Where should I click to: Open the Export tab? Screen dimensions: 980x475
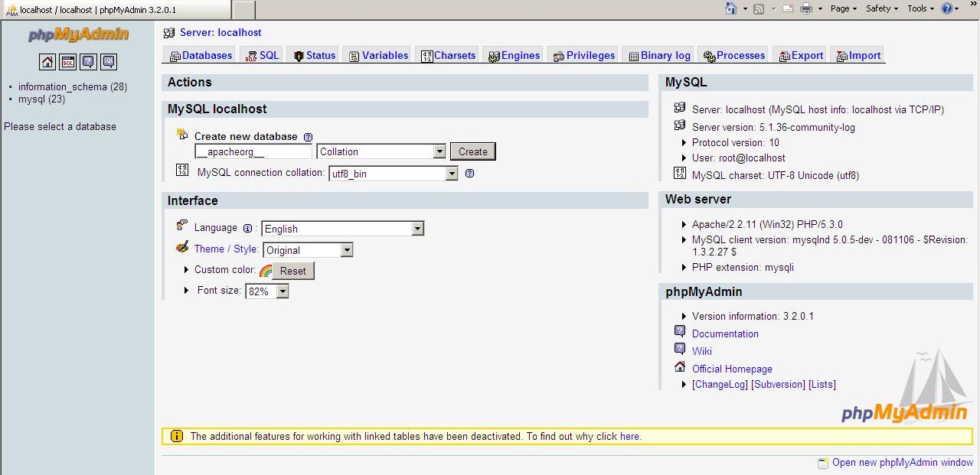tap(800, 55)
